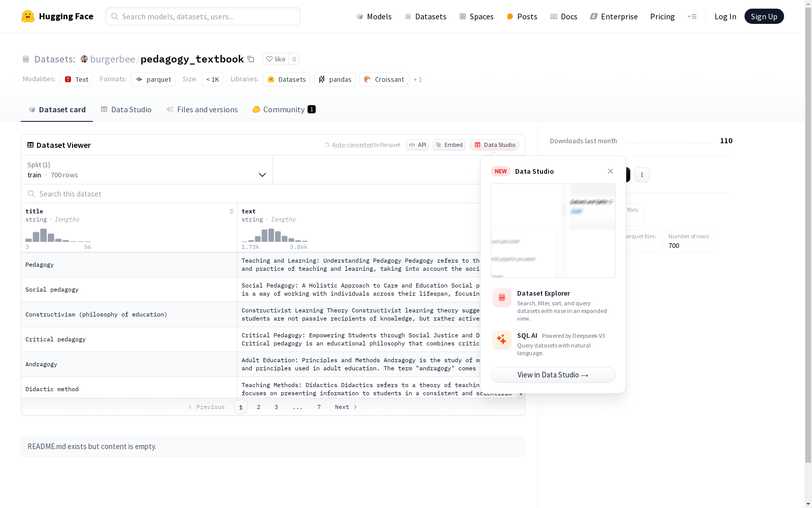Open Spaces in top navigation
812x508 pixels.
(477, 16)
